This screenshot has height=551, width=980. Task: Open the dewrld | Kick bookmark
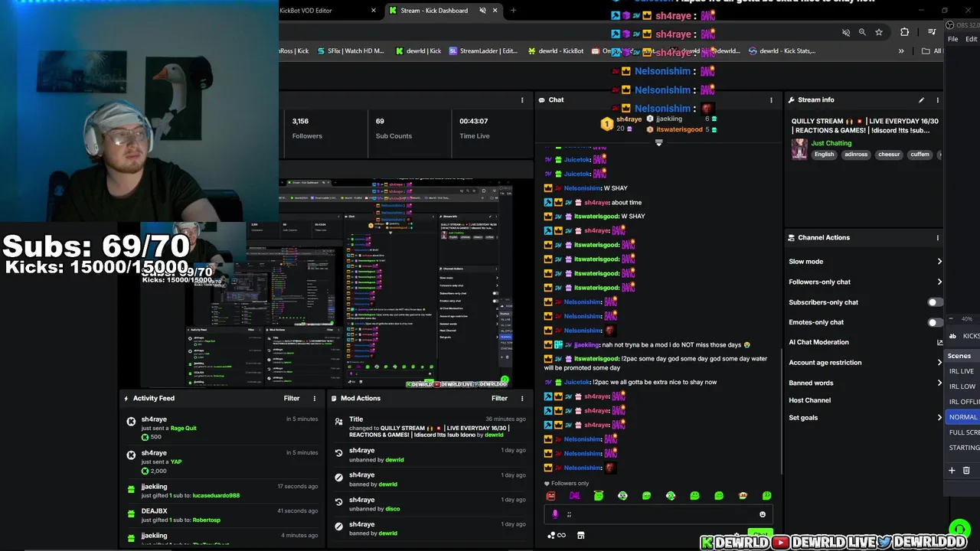pos(419,51)
